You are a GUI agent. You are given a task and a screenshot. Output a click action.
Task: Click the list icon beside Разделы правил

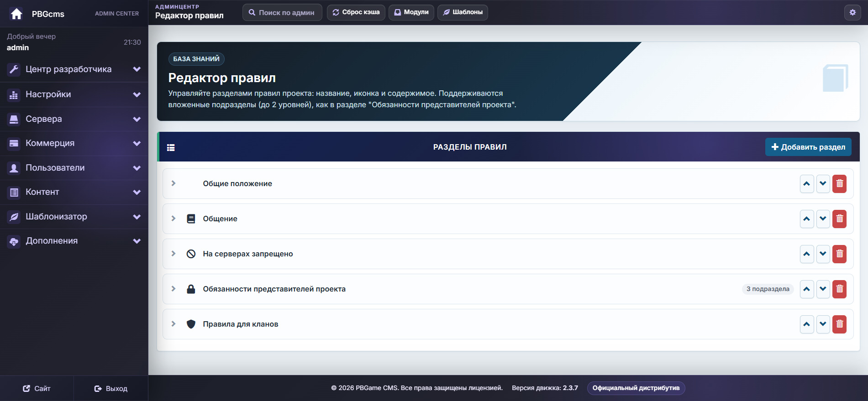coord(171,147)
